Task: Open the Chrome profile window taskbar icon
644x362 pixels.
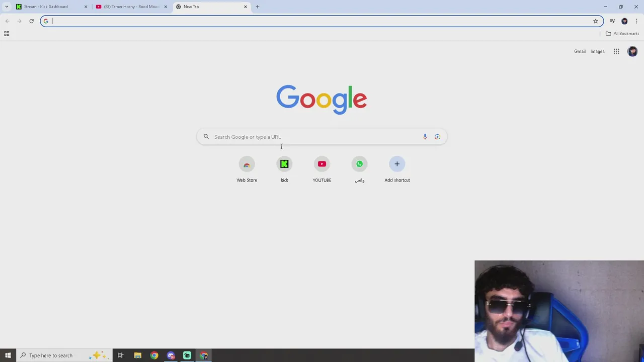Action: point(204,355)
